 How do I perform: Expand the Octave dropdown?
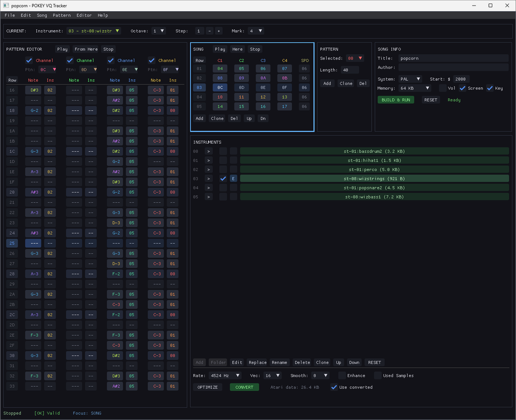(159, 31)
